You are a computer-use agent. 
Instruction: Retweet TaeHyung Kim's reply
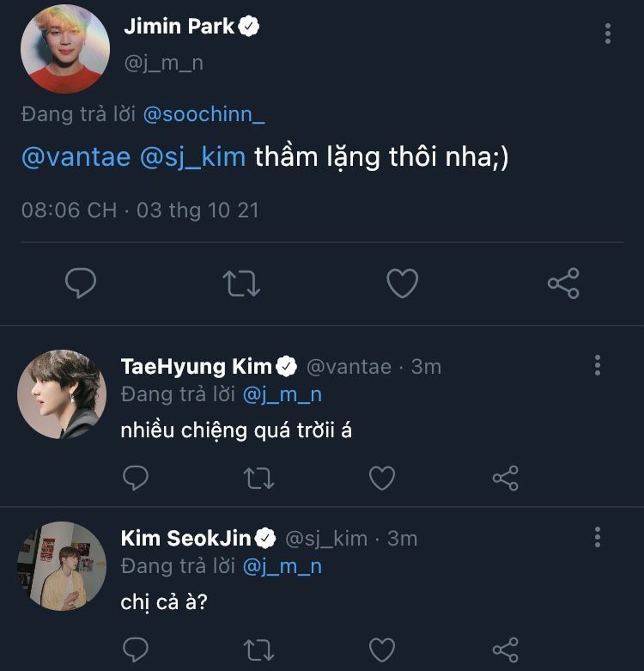(259, 478)
